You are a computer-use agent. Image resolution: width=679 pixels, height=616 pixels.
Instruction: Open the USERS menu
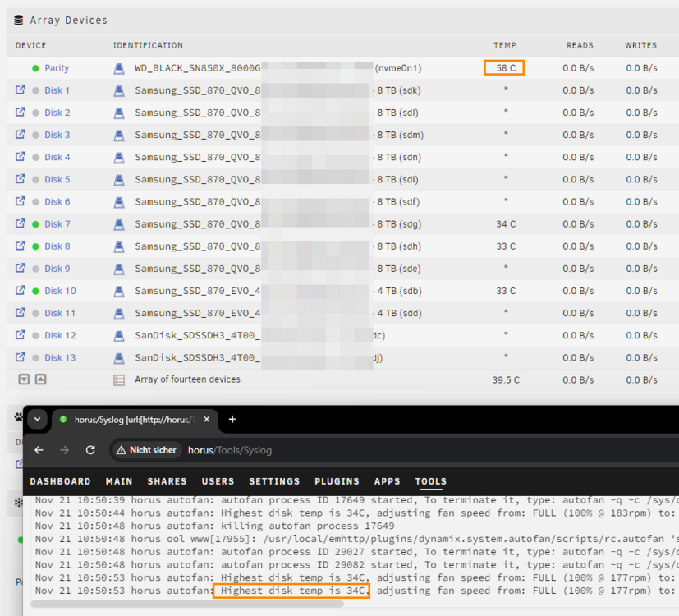point(218,481)
